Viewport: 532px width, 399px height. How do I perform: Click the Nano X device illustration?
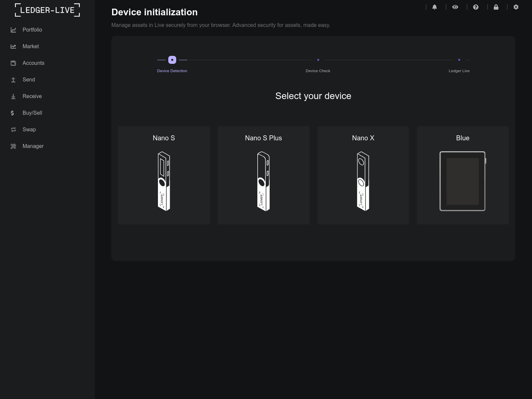(363, 181)
